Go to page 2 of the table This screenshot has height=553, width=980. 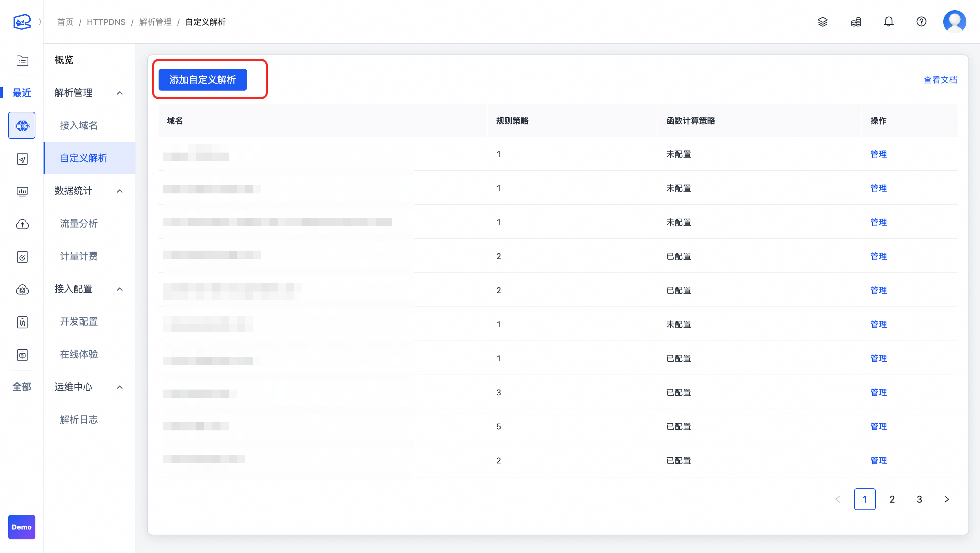[x=892, y=499]
